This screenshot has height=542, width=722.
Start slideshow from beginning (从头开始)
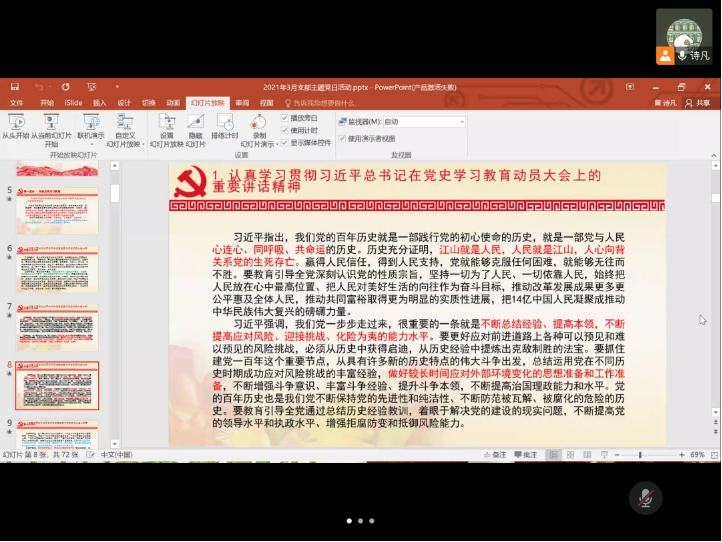point(14,124)
